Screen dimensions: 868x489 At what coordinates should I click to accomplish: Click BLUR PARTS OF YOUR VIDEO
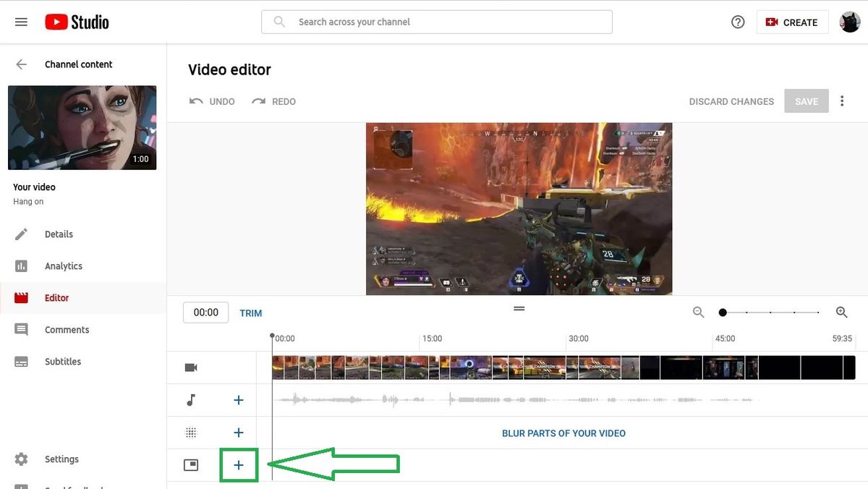pos(563,433)
